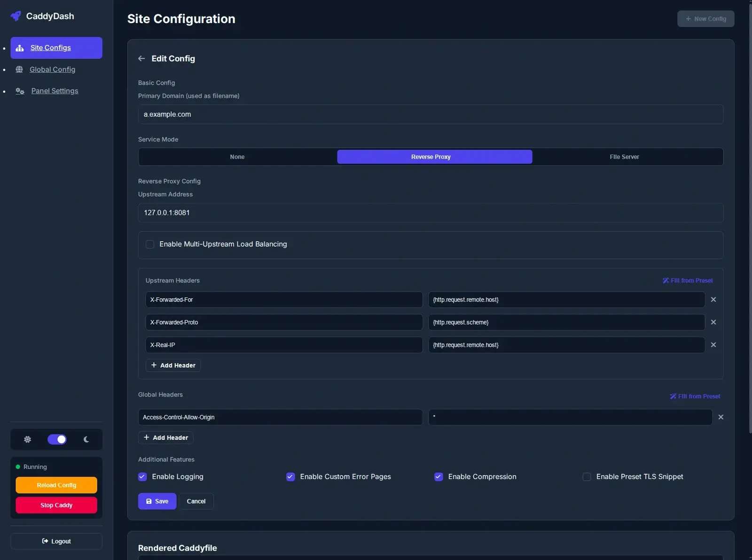This screenshot has height=560, width=752.
Task: Click the back arrow beside Edit Config
Action: click(x=141, y=59)
